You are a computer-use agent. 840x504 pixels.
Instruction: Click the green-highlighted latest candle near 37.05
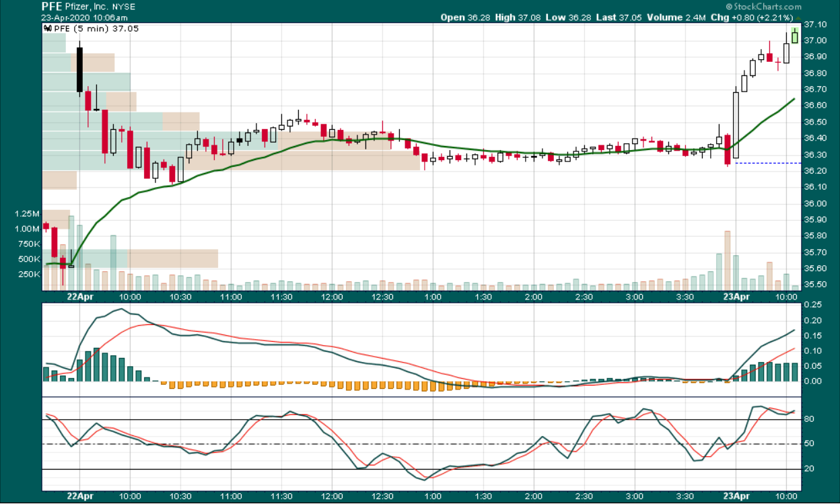[x=795, y=36]
